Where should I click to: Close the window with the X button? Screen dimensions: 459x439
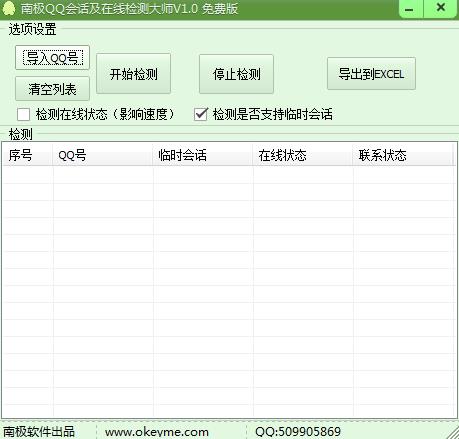tap(441, 8)
